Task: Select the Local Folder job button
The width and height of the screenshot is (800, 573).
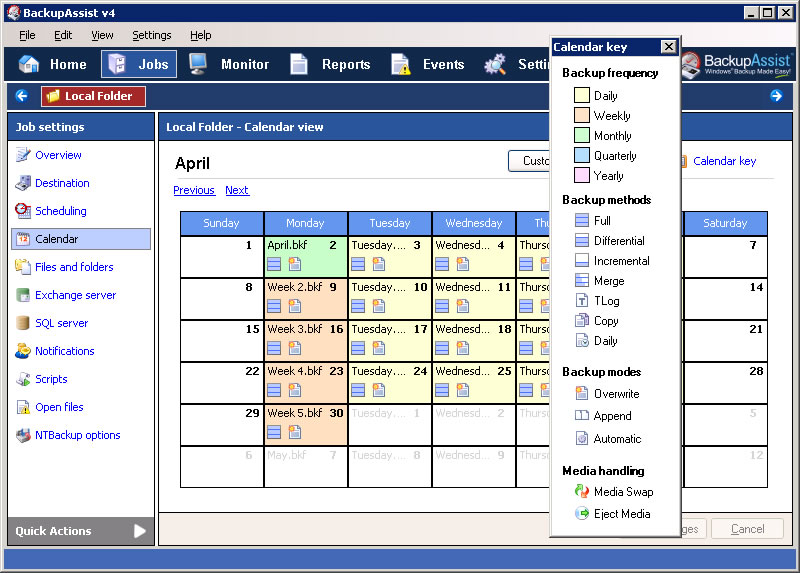Action: click(93, 96)
